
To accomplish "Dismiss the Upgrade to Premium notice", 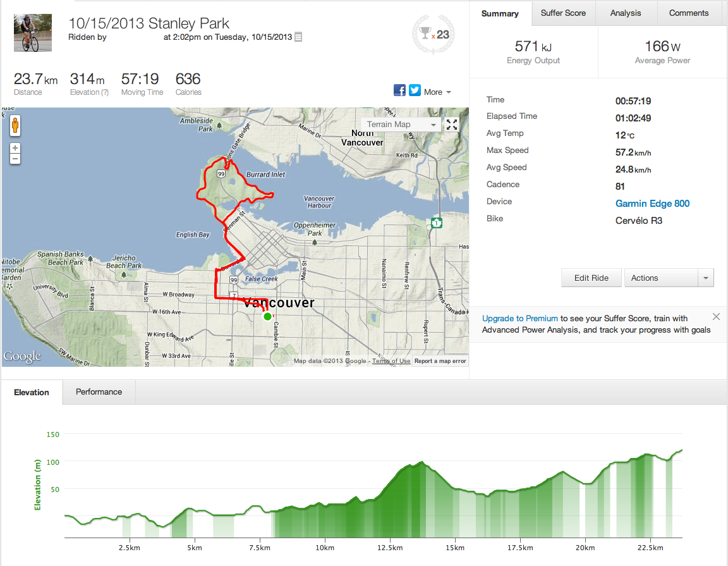I will 716,317.
